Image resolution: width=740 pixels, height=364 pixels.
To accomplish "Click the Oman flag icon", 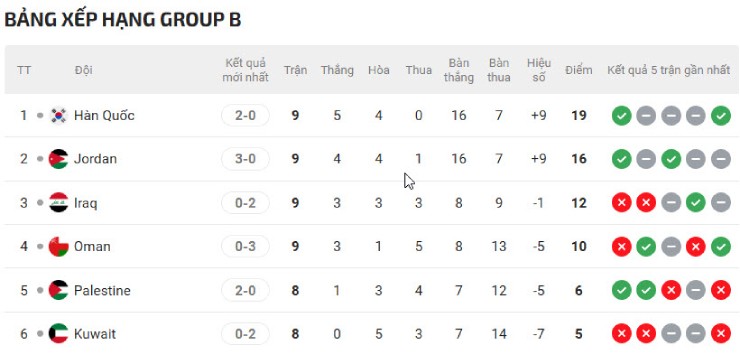I will [59, 246].
